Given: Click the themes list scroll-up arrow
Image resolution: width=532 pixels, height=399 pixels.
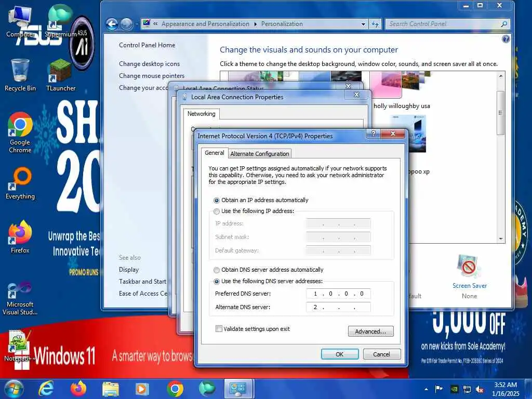Looking at the screenshot, I should [x=501, y=76].
